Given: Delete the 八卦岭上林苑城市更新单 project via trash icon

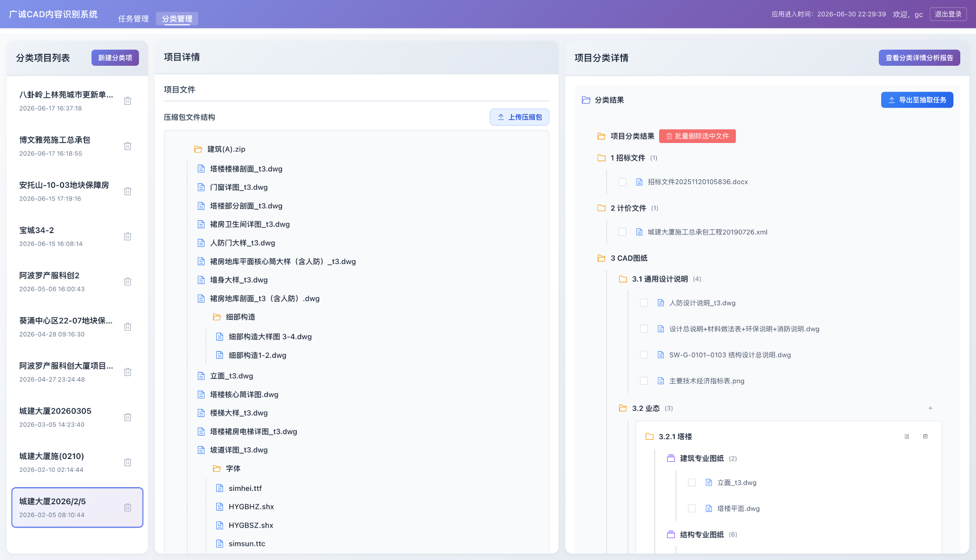Looking at the screenshot, I should (x=128, y=101).
